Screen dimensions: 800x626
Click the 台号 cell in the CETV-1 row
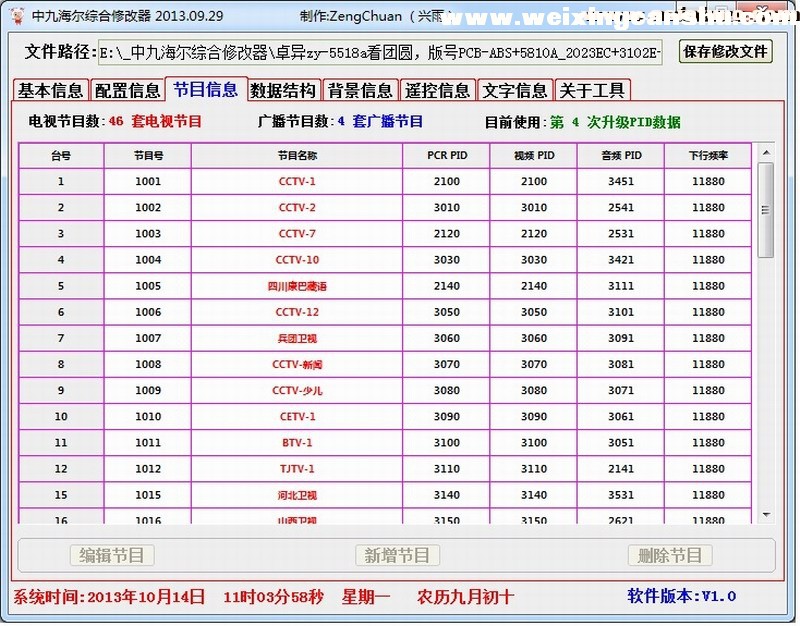tap(61, 417)
